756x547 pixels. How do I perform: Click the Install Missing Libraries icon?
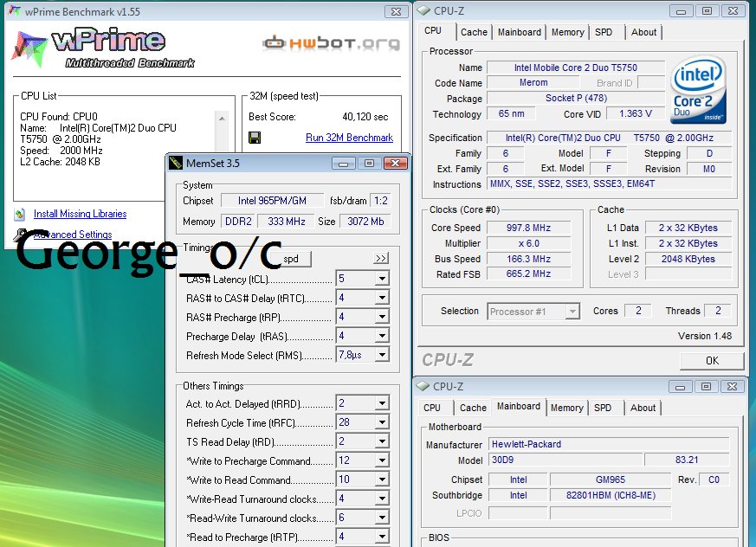click(x=20, y=214)
